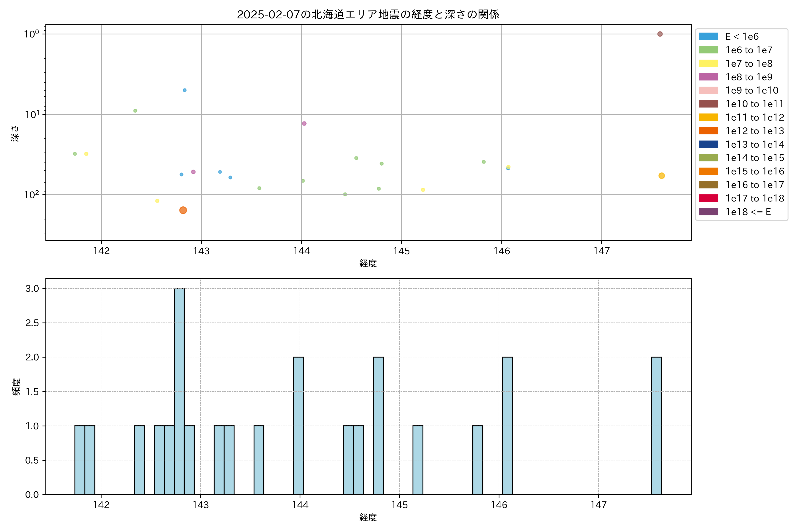Click the histogram bar at longitude 144

coord(299,425)
